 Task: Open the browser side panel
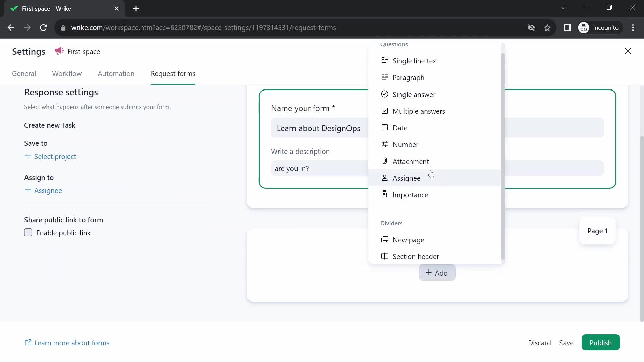[568, 28]
